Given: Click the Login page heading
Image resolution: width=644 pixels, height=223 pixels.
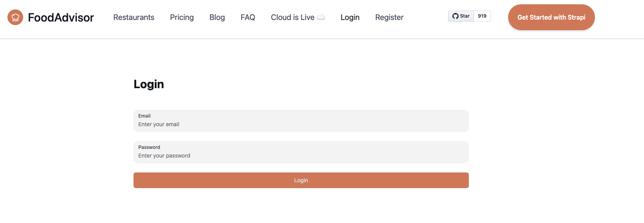Looking at the screenshot, I should pos(148,84).
